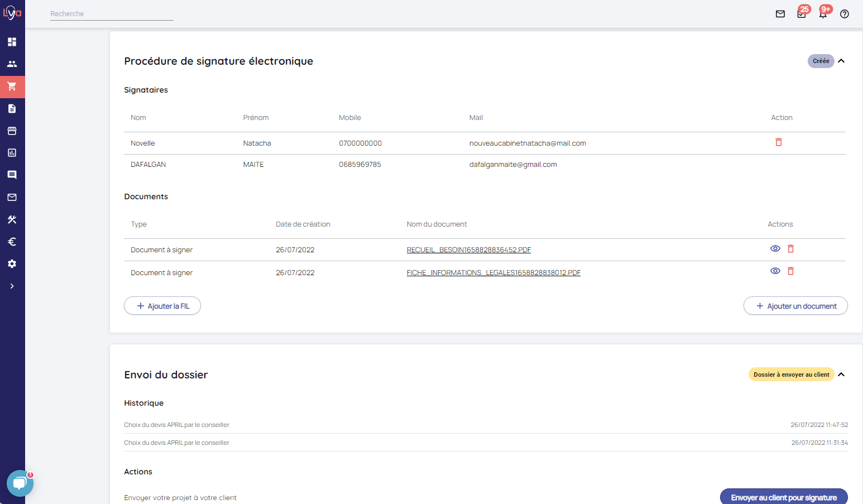Open the clients (people) sidebar icon
Viewport: 863px width, 504px height.
tap(12, 64)
